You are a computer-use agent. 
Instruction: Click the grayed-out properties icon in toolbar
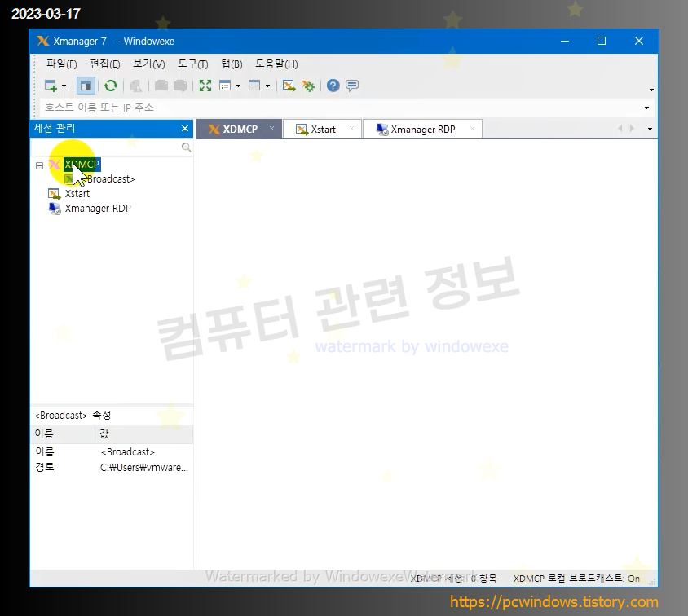tap(136, 86)
